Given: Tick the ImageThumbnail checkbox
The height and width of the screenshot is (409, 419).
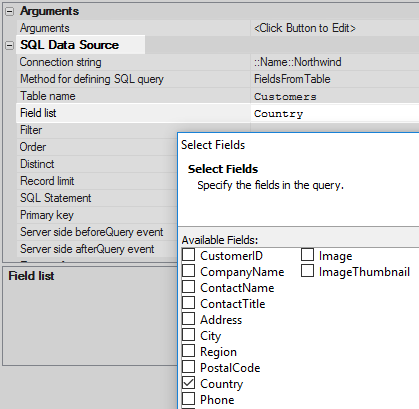Looking at the screenshot, I should click(307, 271).
